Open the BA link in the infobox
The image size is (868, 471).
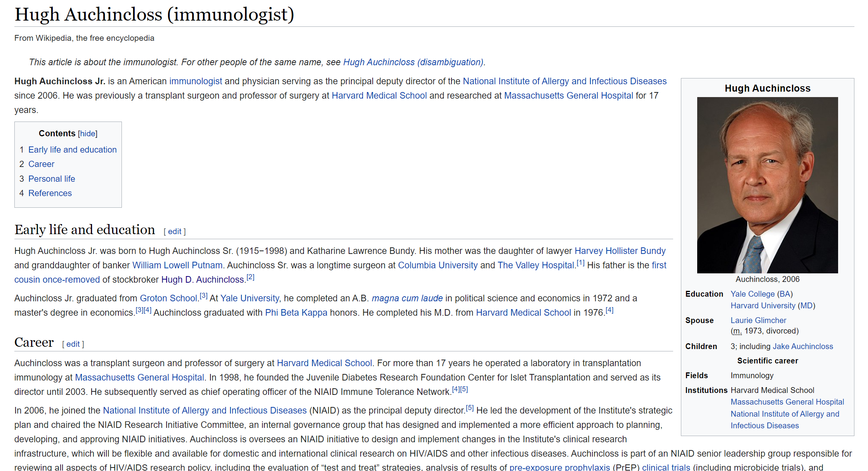click(x=785, y=294)
